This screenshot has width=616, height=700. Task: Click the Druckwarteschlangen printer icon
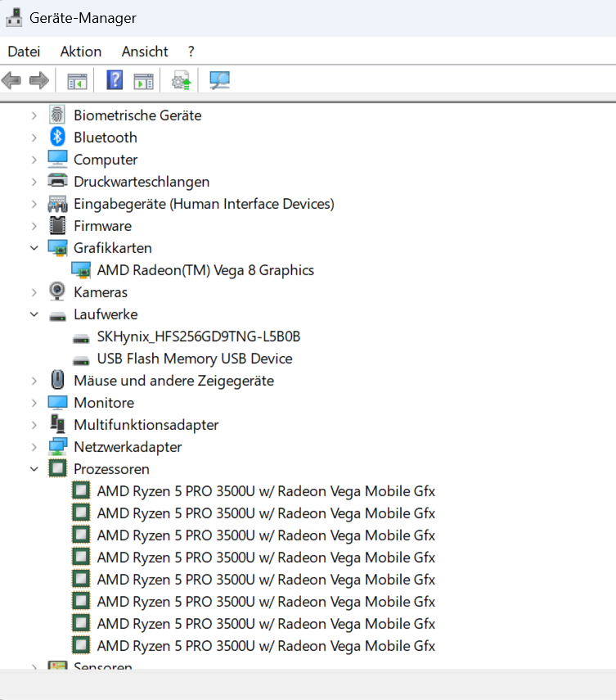57,181
